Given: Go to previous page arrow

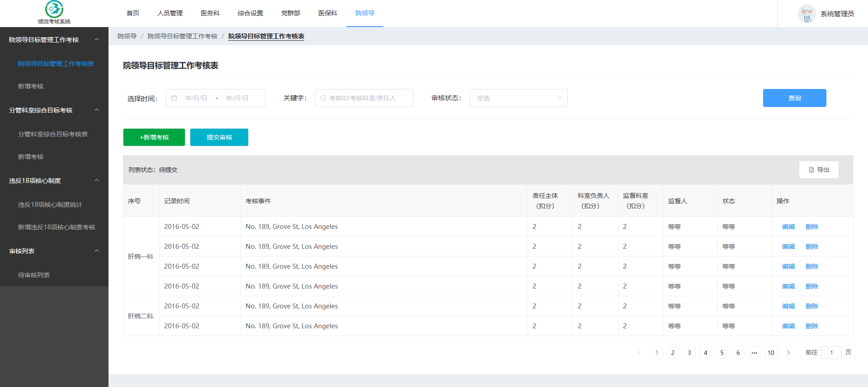Looking at the screenshot, I should click(639, 352).
